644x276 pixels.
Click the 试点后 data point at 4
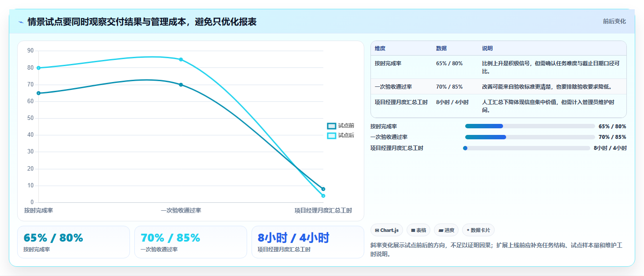323,196
